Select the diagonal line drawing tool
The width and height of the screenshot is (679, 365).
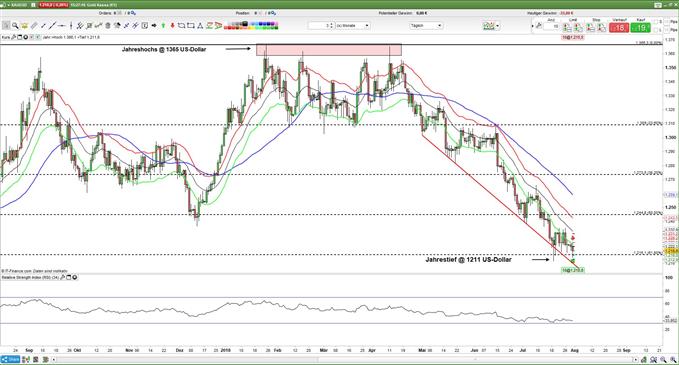[x=52, y=26]
